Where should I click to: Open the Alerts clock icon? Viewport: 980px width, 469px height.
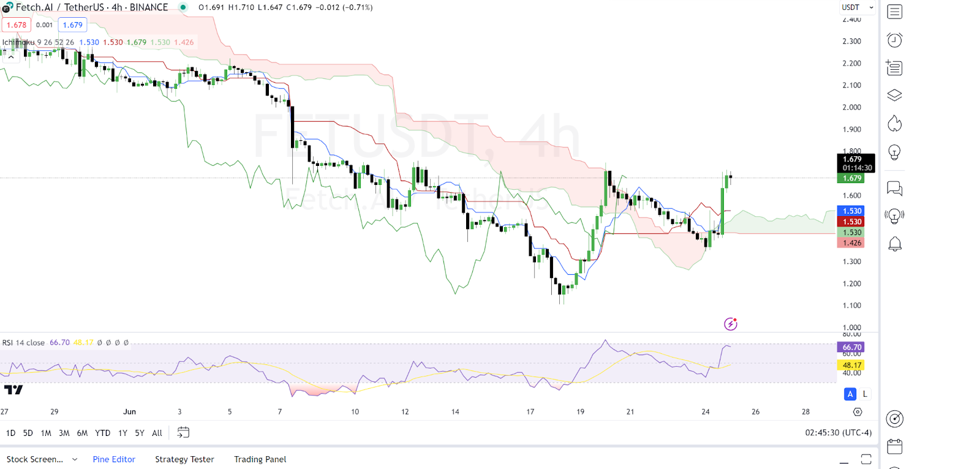pyautogui.click(x=894, y=40)
